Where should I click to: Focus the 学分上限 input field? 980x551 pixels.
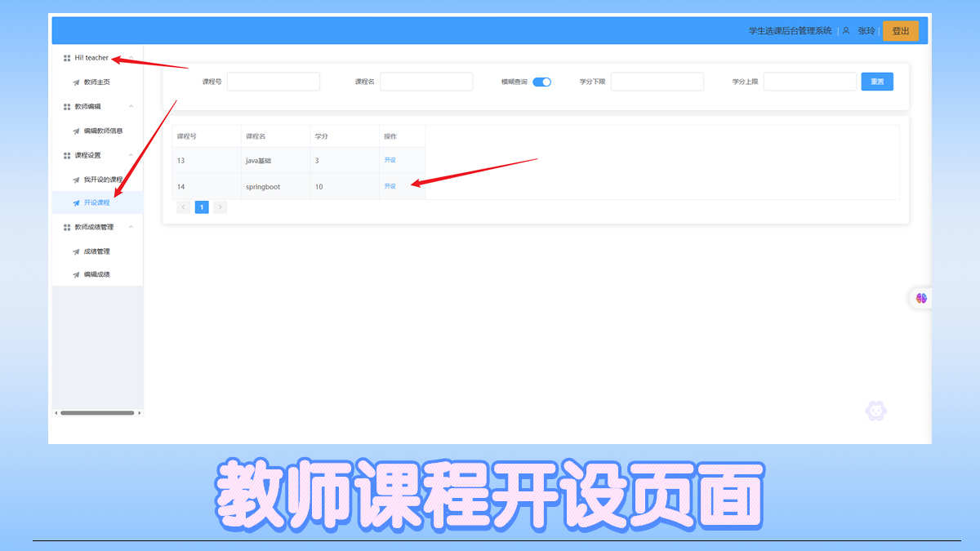pyautogui.click(x=810, y=82)
